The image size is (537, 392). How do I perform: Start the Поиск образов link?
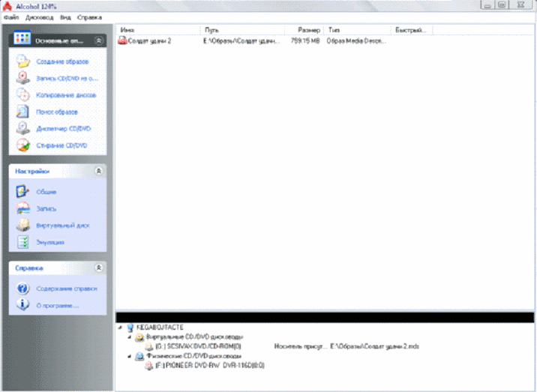click(57, 112)
